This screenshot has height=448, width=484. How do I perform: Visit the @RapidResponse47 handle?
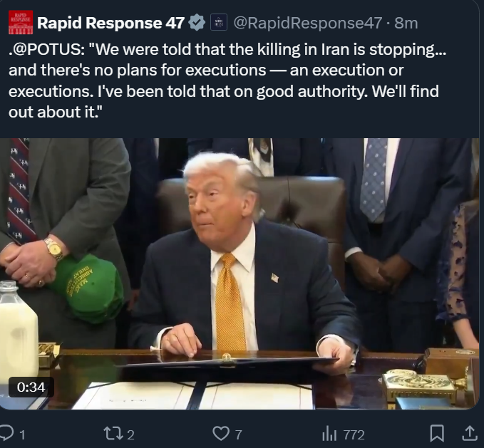click(x=308, y=23)
